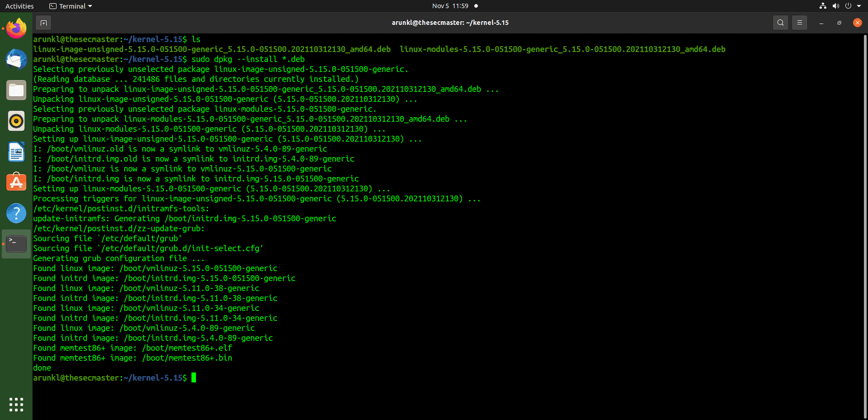Click the volume icon in top bar
The image size is (868, 420).
click(x=835, y=6)
